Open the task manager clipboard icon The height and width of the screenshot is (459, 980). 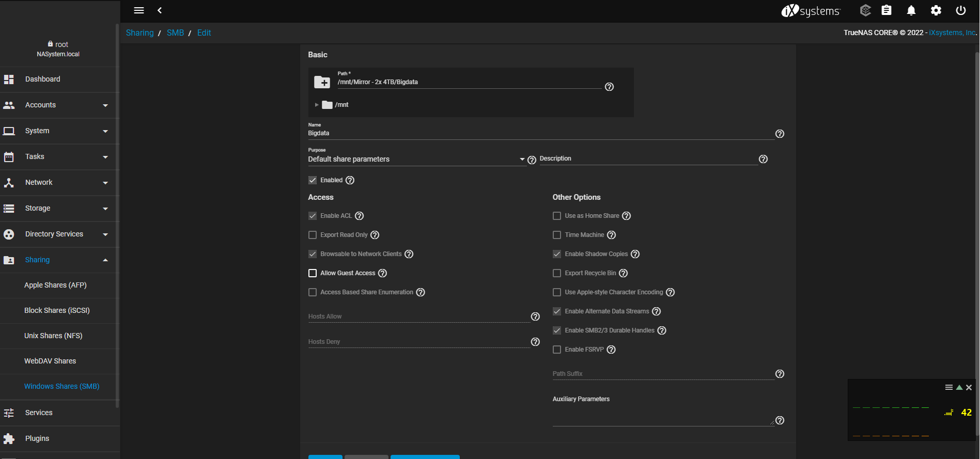(886, 10)
